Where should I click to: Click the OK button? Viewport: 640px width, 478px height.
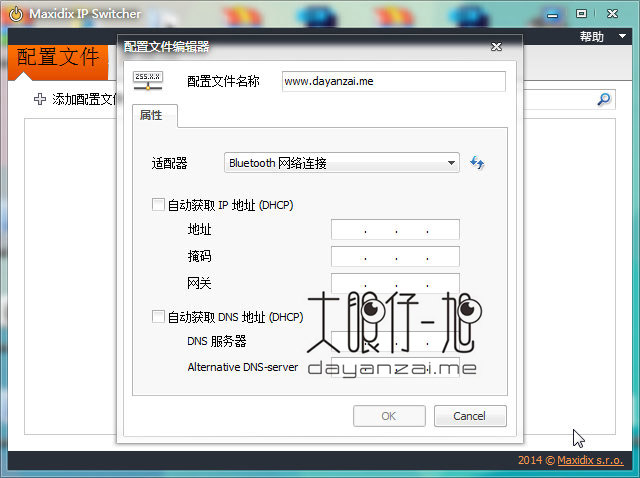tap(389, 416)
